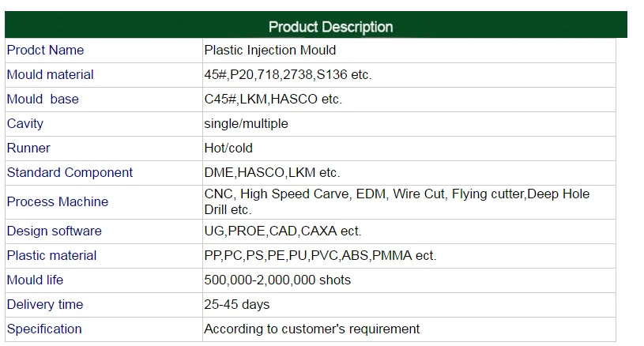Select the DME,HASCO,LKM value cell

point(272,173)
